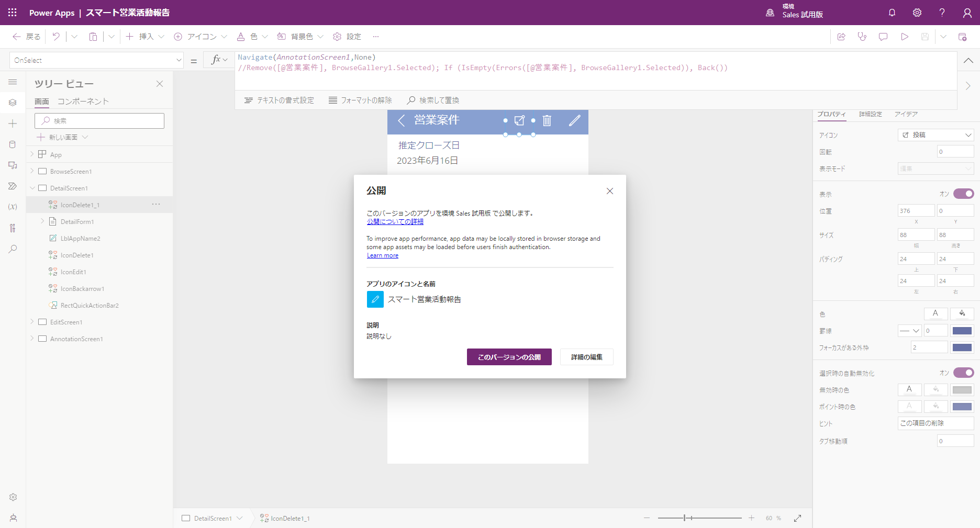Viewport: 980px width, 528px height.
Task: Click 検索して置換 in the formula bar
Action: pos(433,100)
